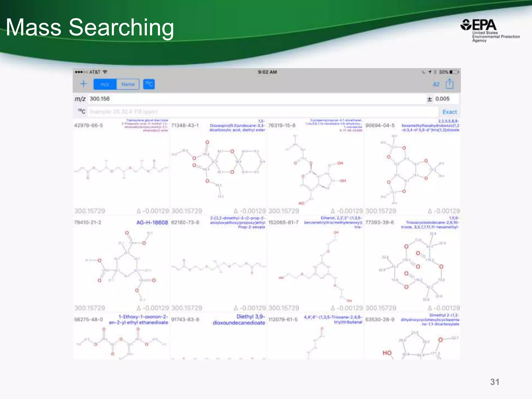Open structure thumbnail for 56275-48-0
The width and height of the screenshot is (532, 399).
[x=121, y=343]
